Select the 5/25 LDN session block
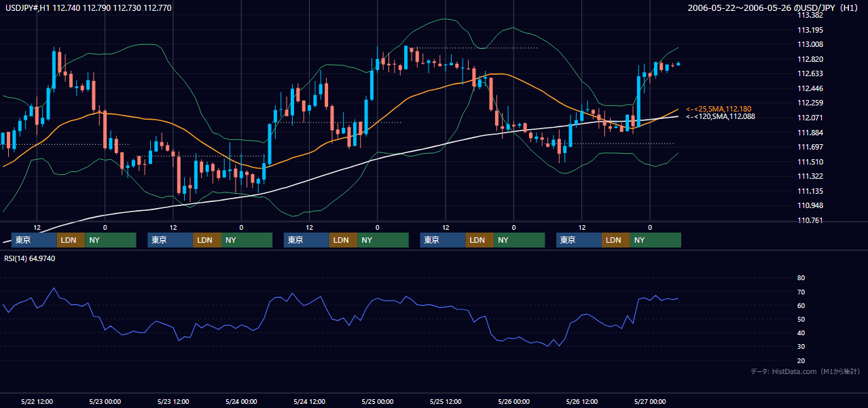This screenshot has height=408, width=868. click(x=480, y=240)
